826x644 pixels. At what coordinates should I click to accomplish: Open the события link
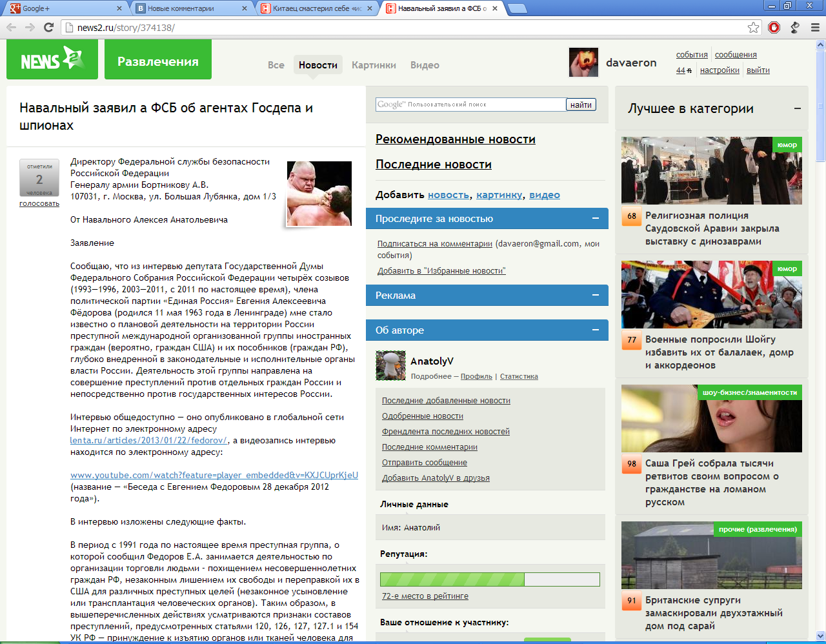pos(692,55)
